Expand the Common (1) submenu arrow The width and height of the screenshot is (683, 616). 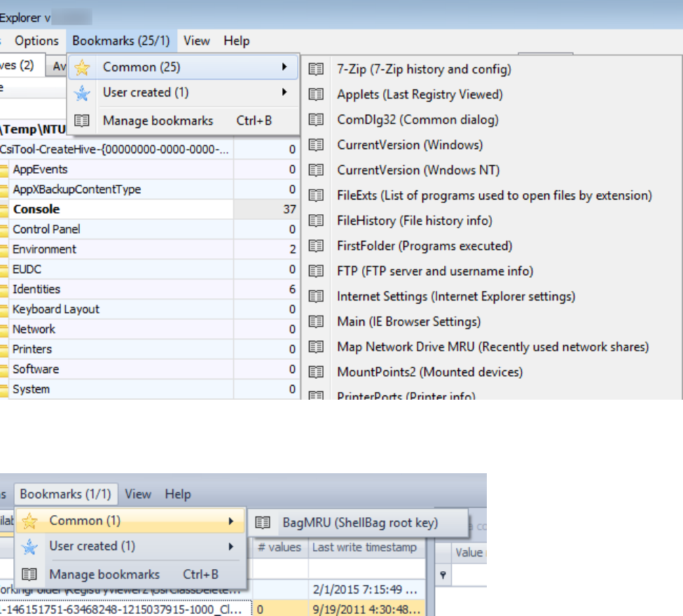pos(231,521)
